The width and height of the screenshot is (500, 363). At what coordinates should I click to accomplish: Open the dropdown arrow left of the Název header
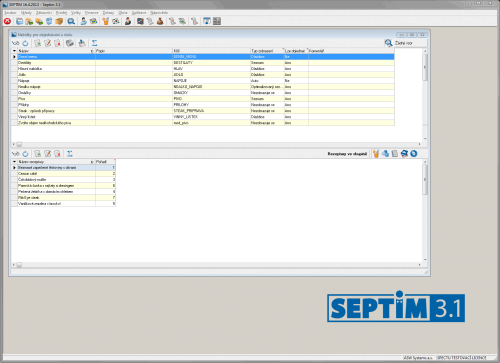[x=14, y=51]
